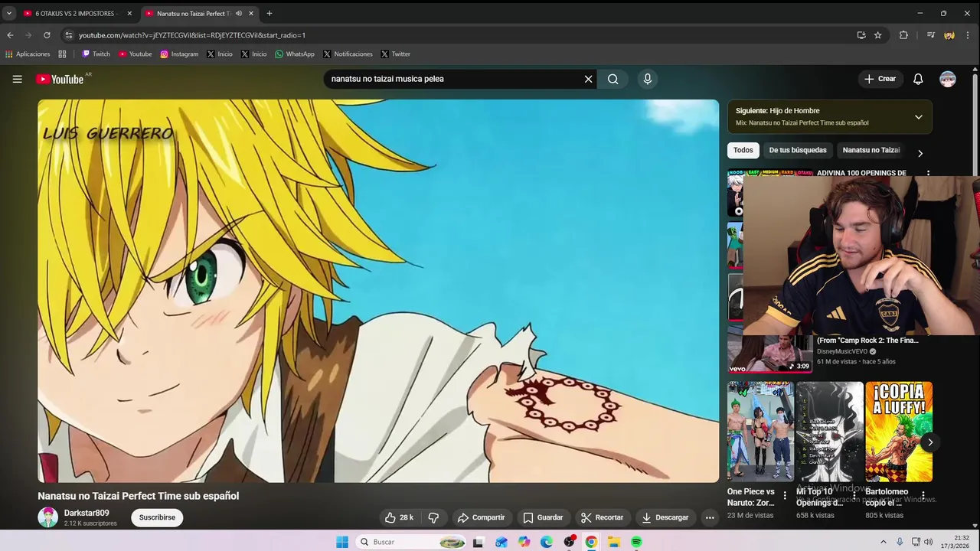Open options for Bartolomeo short

(923, 496)
